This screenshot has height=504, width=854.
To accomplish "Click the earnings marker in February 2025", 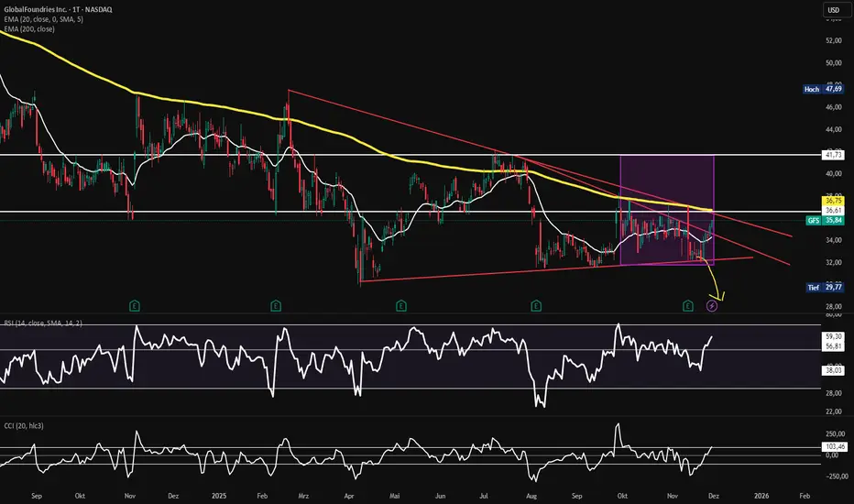I will point(276,306).
